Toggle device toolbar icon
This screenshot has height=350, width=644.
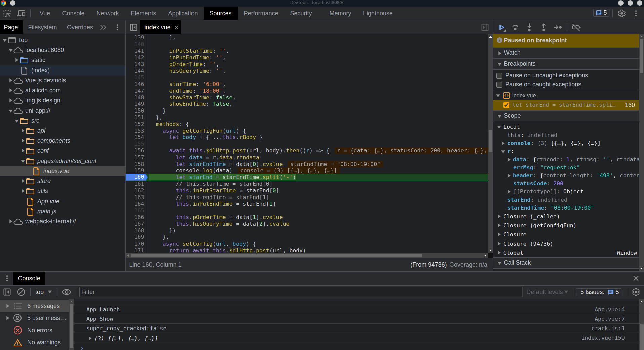22,13
